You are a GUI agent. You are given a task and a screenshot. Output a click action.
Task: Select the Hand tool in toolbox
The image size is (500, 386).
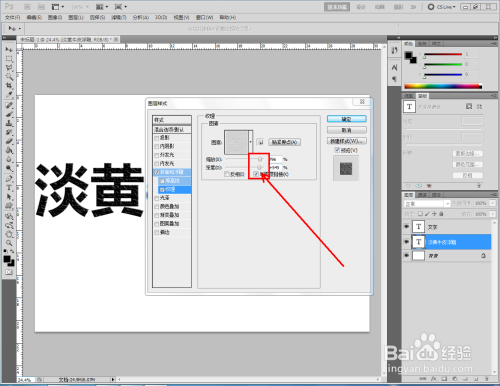(9, 234)
